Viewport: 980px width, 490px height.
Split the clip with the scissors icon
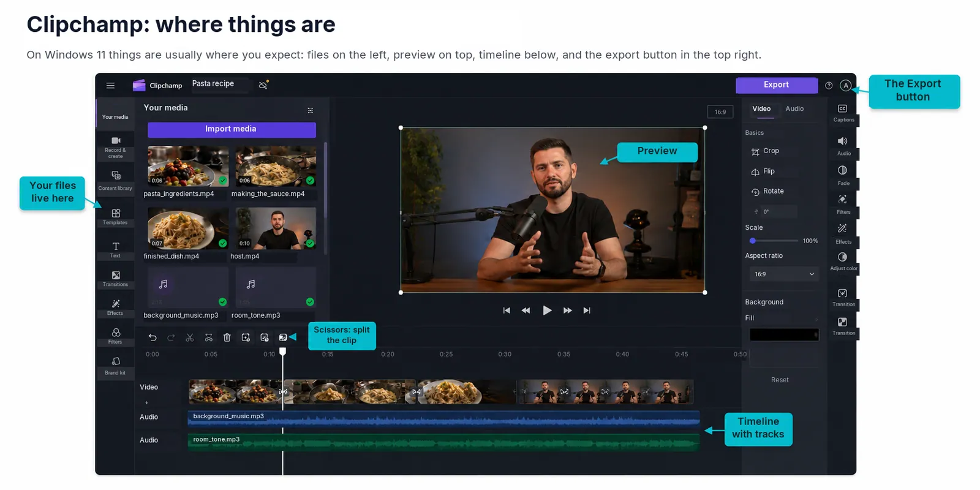tap(190, 337)
